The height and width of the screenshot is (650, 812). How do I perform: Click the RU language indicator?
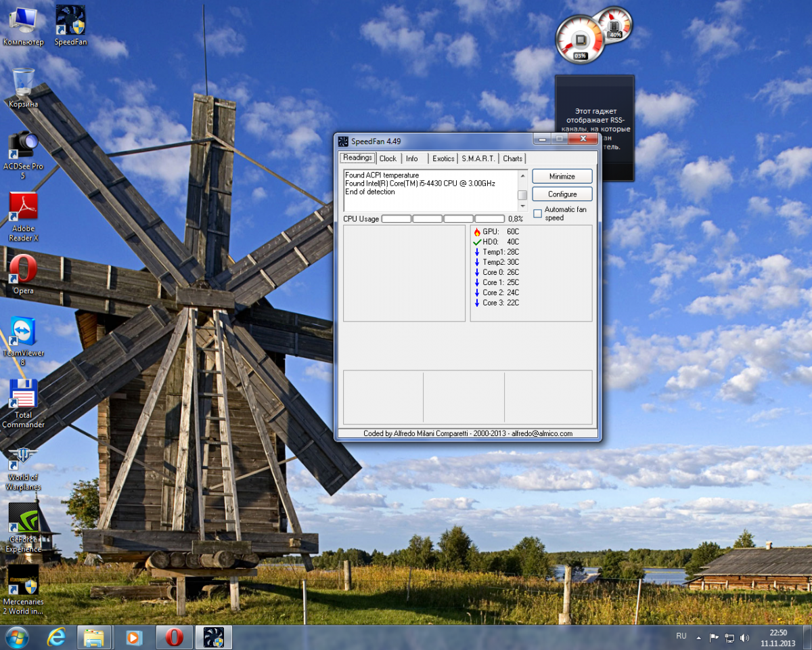click(681, 636)
